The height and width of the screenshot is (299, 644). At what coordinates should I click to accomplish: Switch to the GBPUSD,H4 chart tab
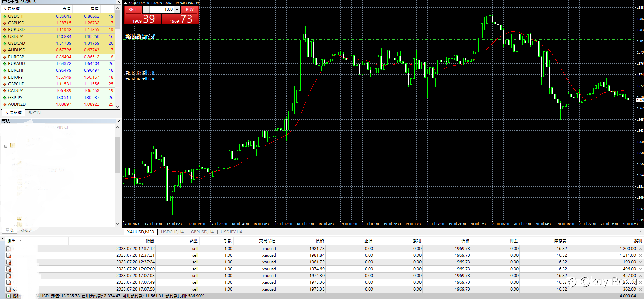[x=202, y=232]
